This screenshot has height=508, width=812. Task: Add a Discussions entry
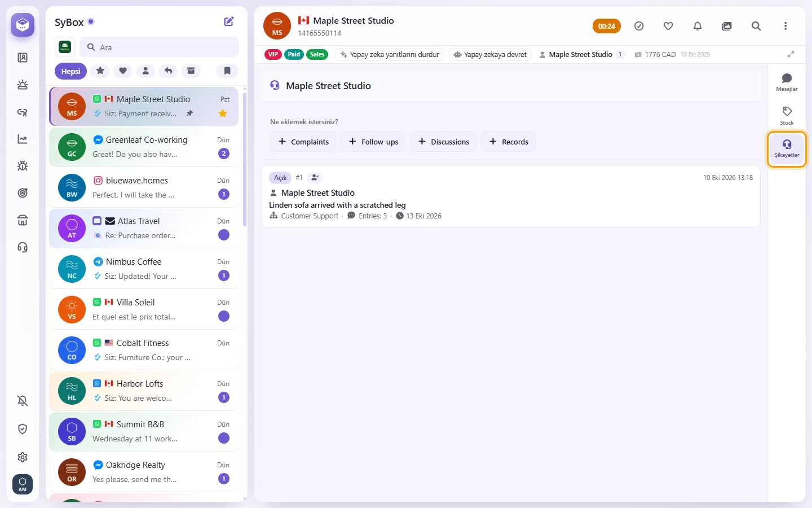coord(443,142)
